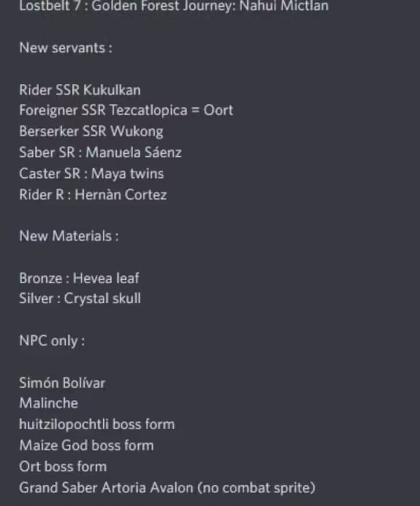Click the 'Foreigner SSR Tezcatlopica = Oort' text
This screenshot has height=506, width=420.
[x=126, y=110]
